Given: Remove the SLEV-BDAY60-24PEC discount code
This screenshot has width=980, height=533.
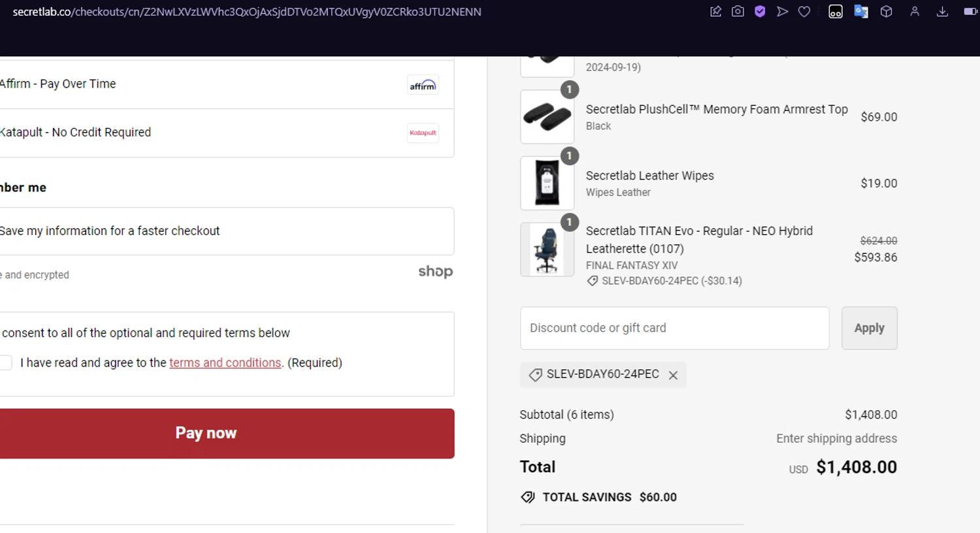Looking at the screenshot, I should 673,375.
